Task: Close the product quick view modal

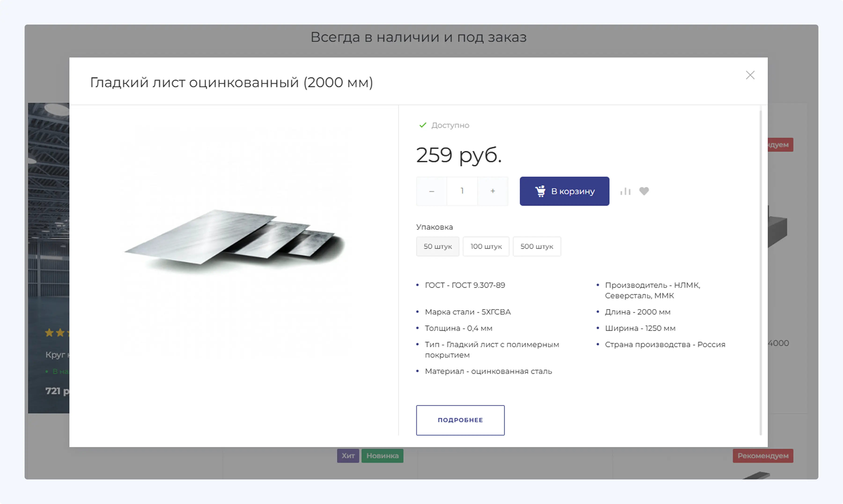Action: click(x=750, y=75)
